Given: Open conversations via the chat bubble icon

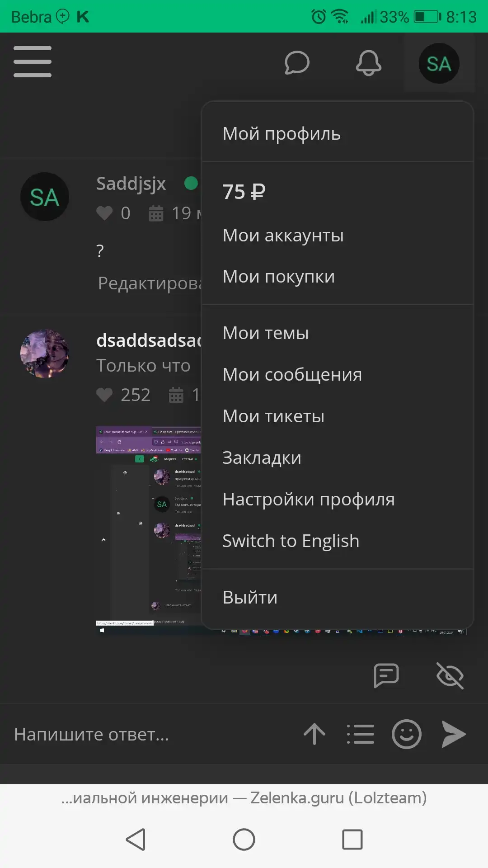Looking at the screenshot, I should (x=297, y=63).
